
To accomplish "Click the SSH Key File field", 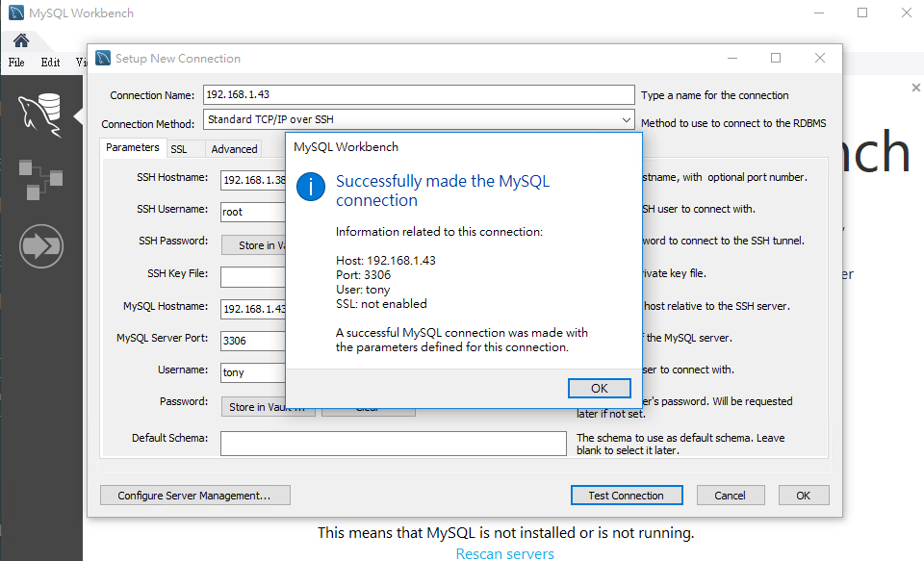I will pyautogui.click(x=253, y=276).
